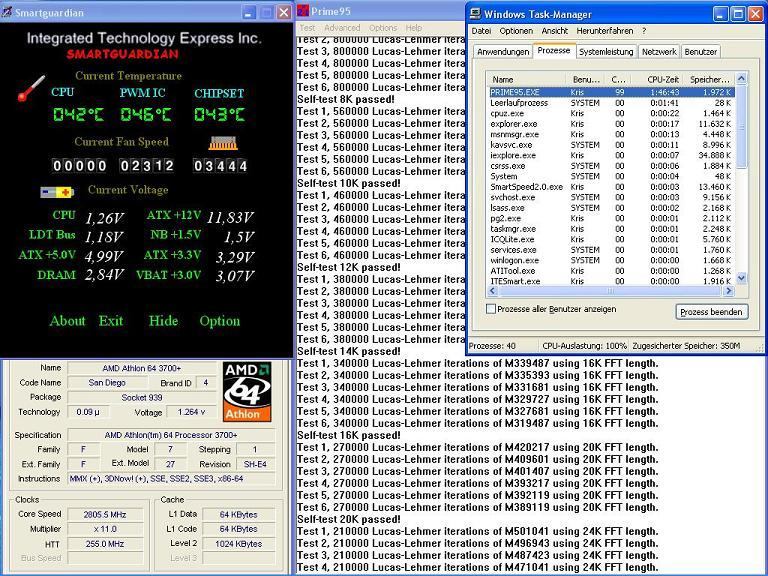Open the ? help menu in Task-Manager
The height and width of the screenshot is (576, 768).
click(644, 31)
